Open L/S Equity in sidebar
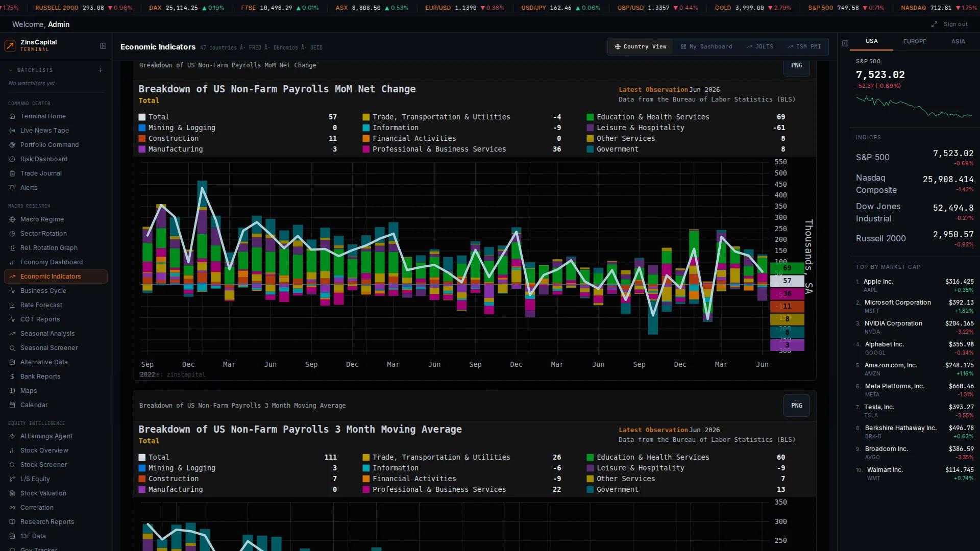The width and height of the screenshot is (980, 551). 56,479
